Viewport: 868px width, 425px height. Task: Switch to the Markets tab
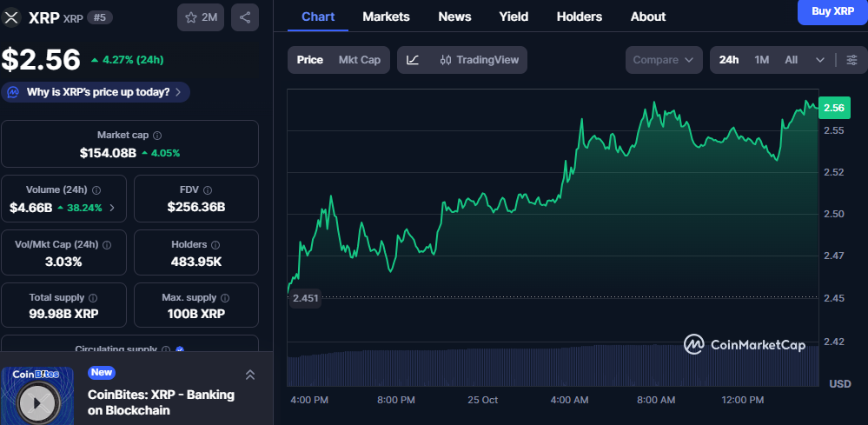pyautogui.click(x=386, y=17)
